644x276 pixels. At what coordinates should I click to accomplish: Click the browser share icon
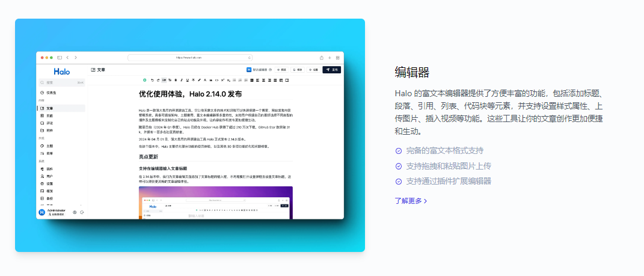[x=322, y=58]
